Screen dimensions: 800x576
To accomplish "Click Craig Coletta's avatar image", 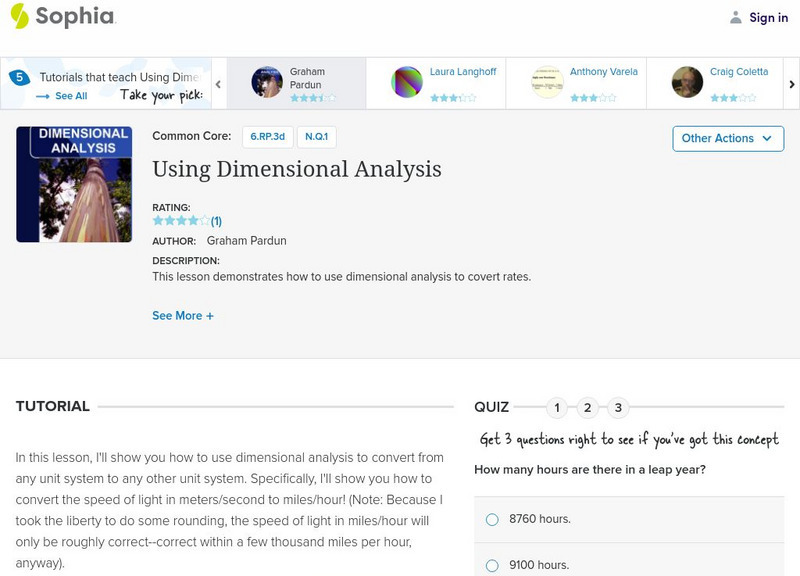I will pyautogui.click(x=687, y=82).
